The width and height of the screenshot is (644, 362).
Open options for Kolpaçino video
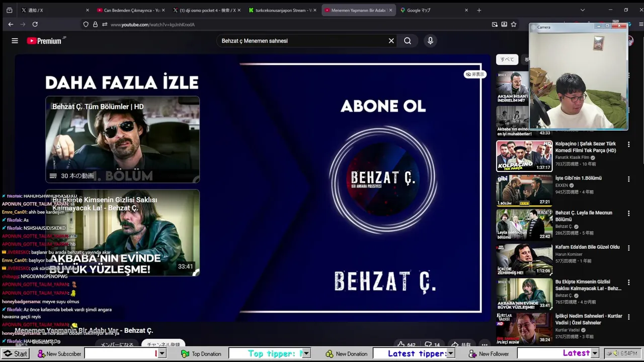(x=628, y=144)
